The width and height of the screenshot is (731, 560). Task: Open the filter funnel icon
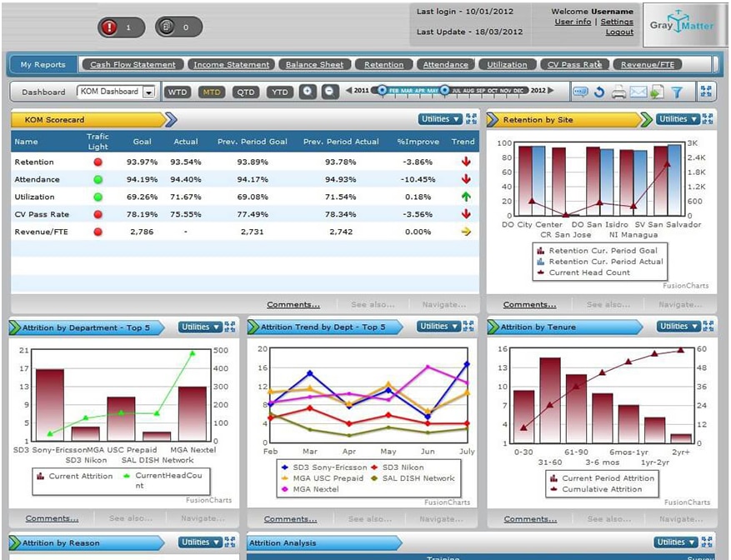(677, 92)
